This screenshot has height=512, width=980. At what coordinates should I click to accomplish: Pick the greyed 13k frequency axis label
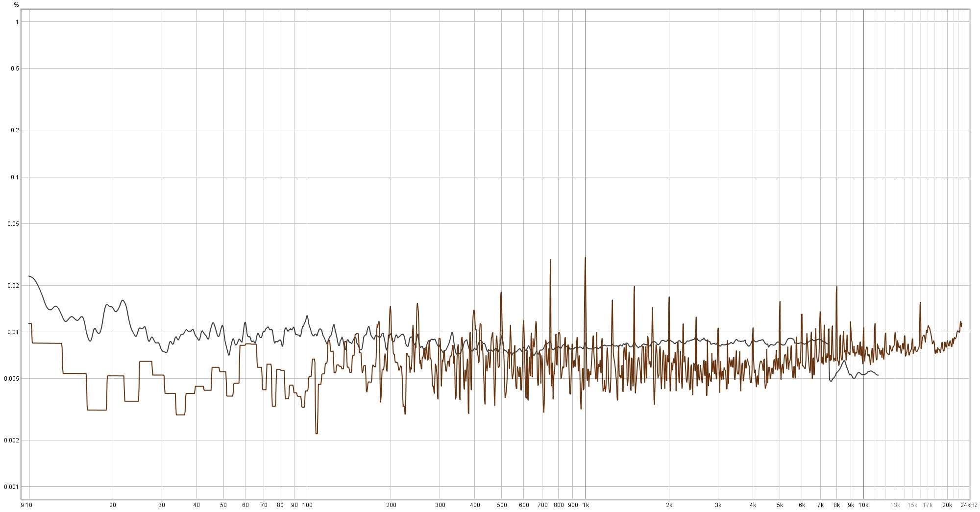point(895,505)
